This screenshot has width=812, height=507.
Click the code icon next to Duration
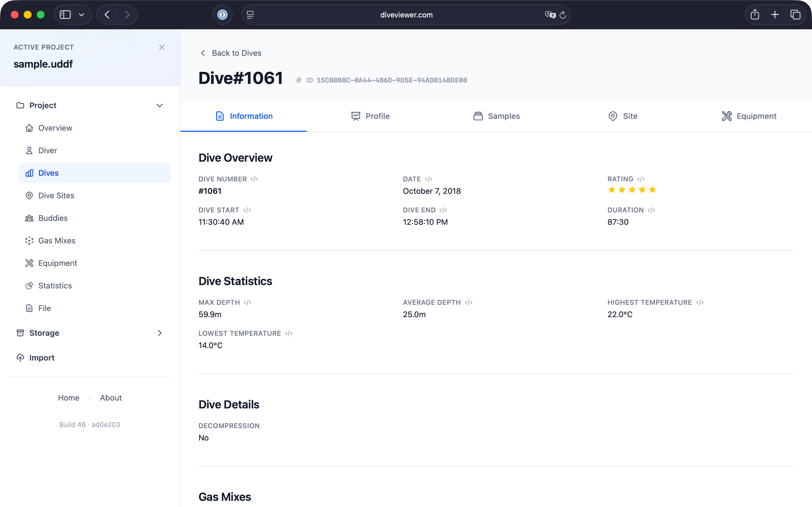pos(651,210)
